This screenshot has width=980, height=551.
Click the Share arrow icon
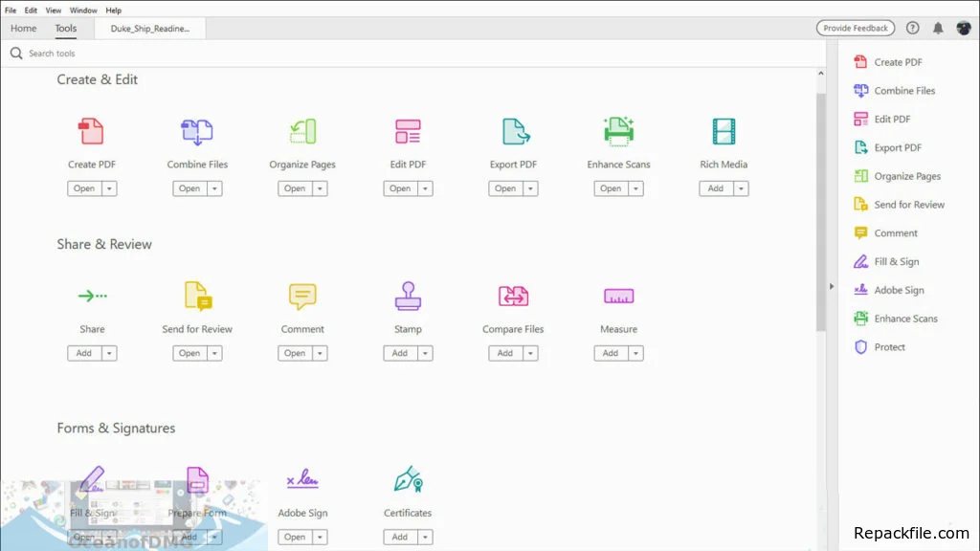click(x=92, y=296)
